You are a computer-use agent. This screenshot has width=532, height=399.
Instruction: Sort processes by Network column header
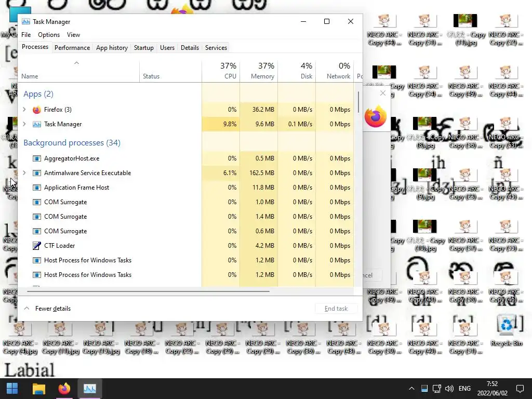pyautogui.click(x=335, y=71)
